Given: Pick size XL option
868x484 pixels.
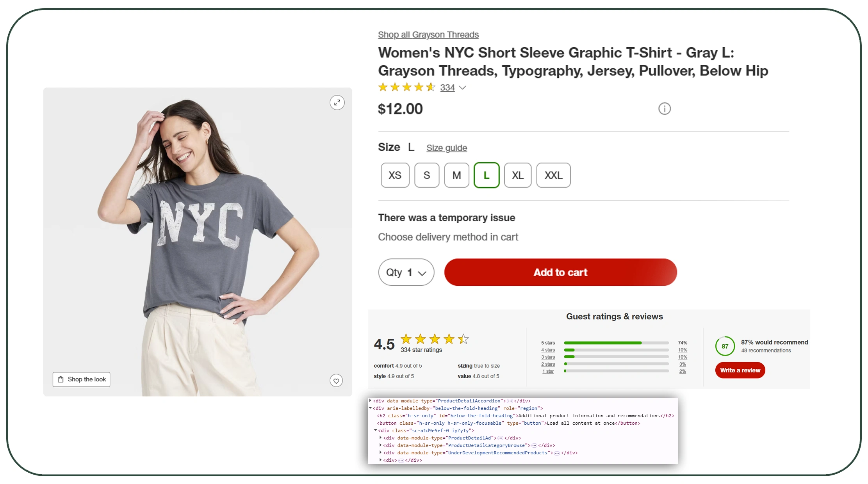Looking at the screenshot, I should (517, 175).
